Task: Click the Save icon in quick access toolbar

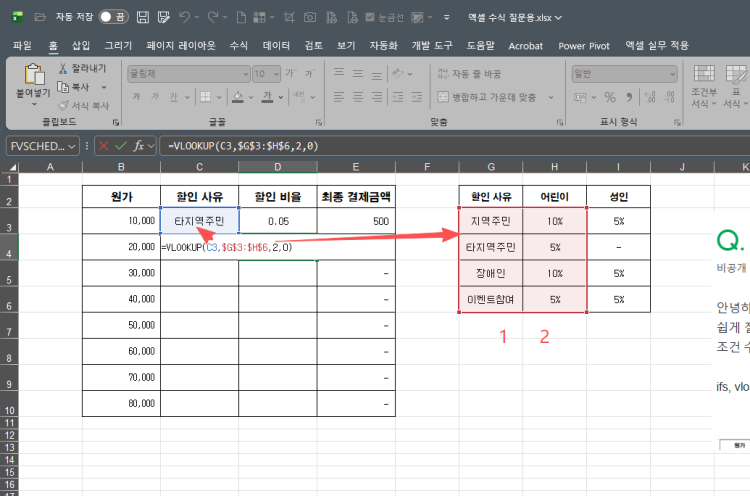Action: point(143,18)
